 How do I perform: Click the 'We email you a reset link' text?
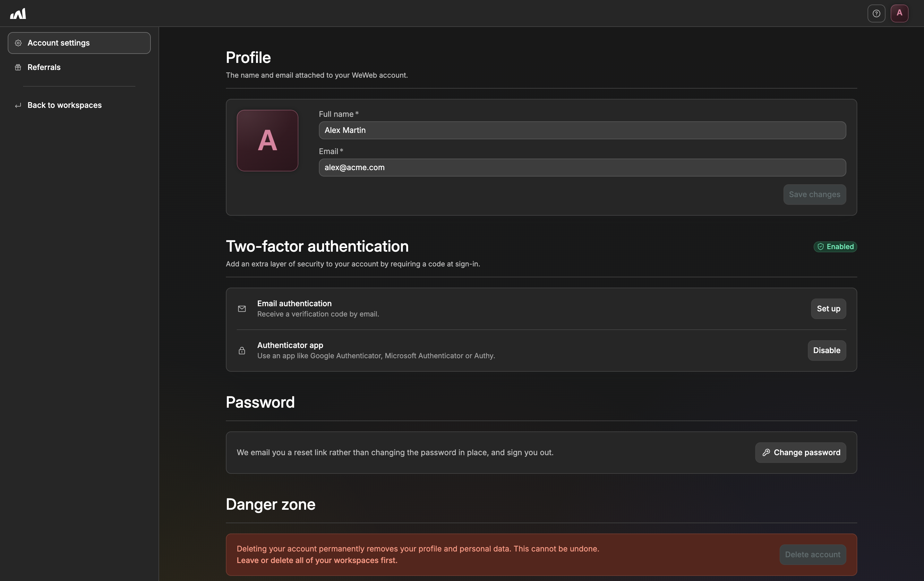coord(395,452)
